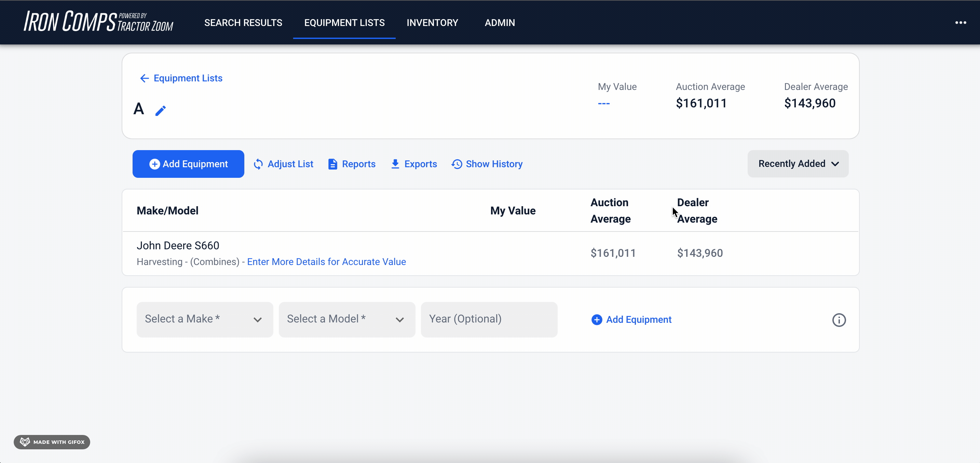Click the Iron Comps logo
The height and width of the screenshot is (463, 980).
[x=98, y=22]
